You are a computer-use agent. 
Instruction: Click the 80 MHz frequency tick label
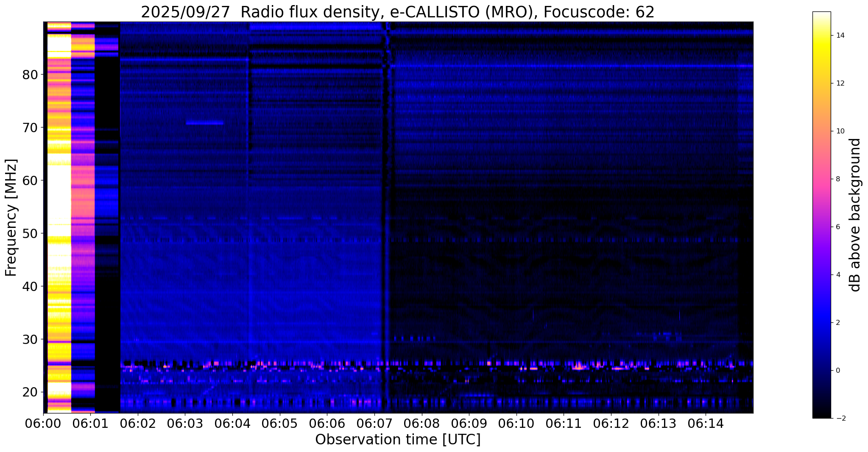click(x=30, y=75)
